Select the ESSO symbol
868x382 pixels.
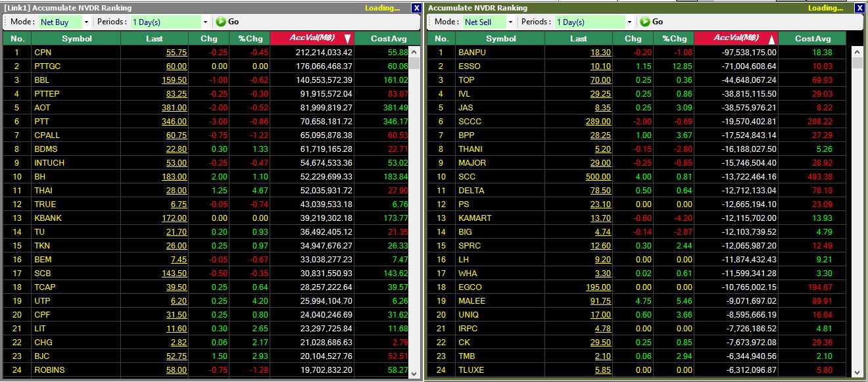point(470,66)
